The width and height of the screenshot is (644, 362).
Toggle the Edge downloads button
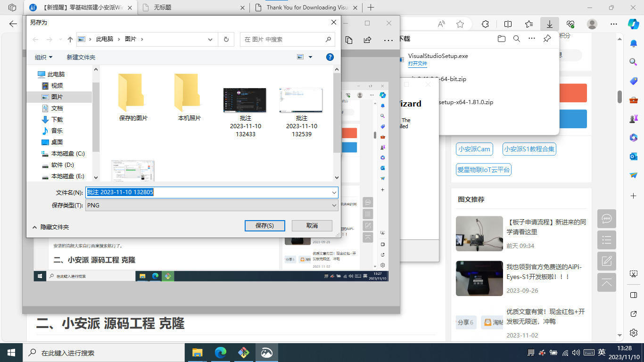click(550, 24)
